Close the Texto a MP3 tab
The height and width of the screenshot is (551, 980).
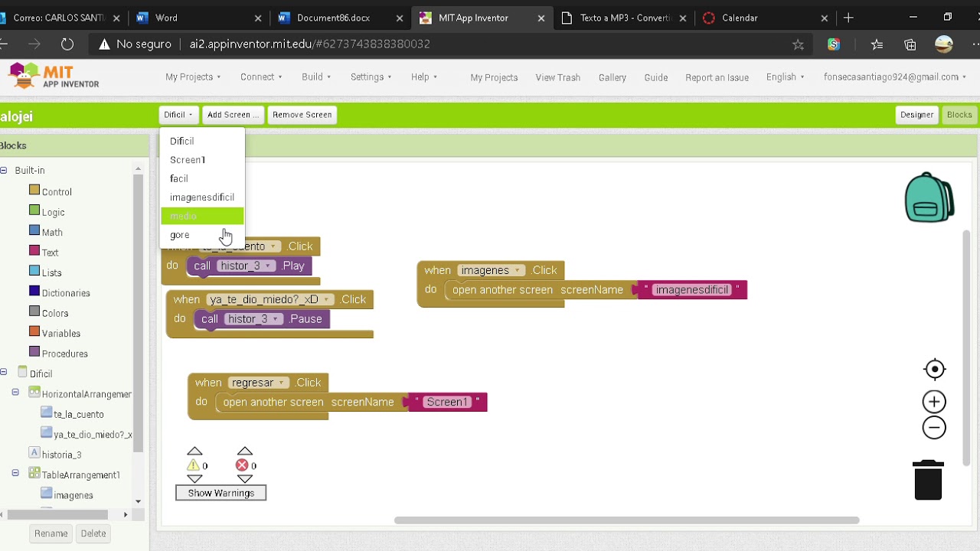(683, 18)
